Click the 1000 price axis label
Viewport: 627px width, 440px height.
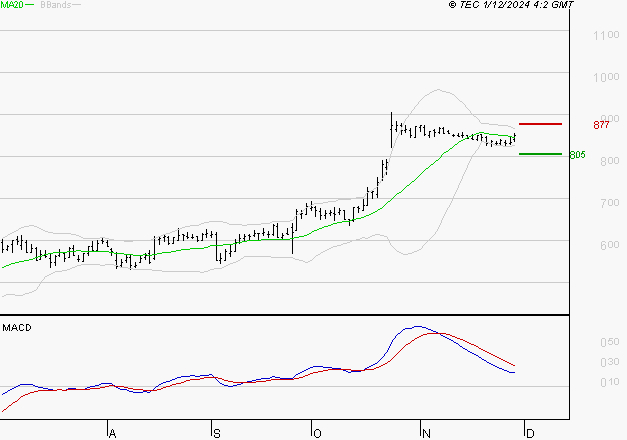pos(606,77)
